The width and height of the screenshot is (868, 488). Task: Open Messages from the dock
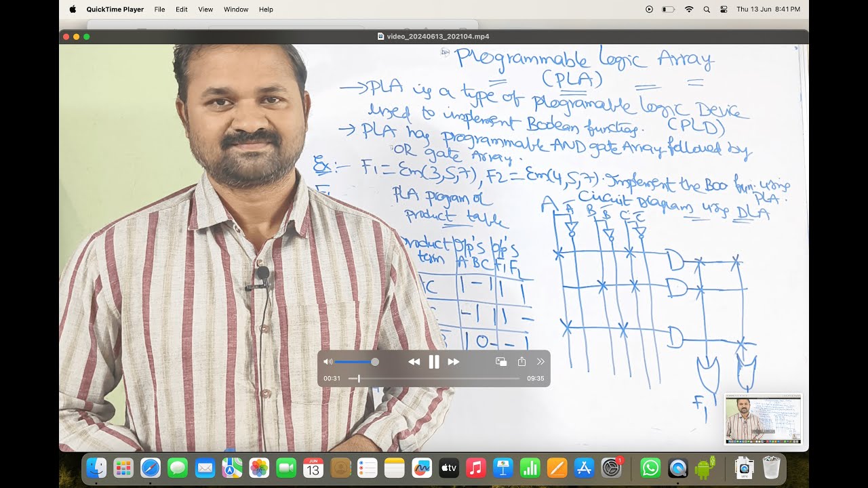178,468
